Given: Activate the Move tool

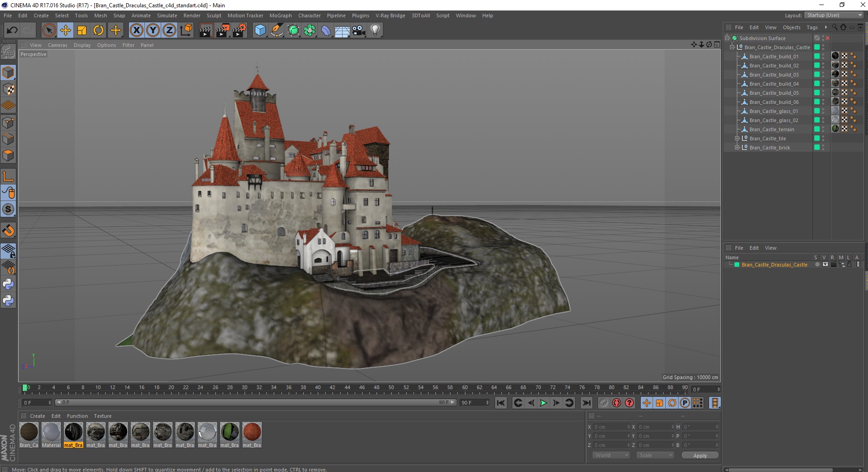Looking at the screenshot, I should (65, 31).
